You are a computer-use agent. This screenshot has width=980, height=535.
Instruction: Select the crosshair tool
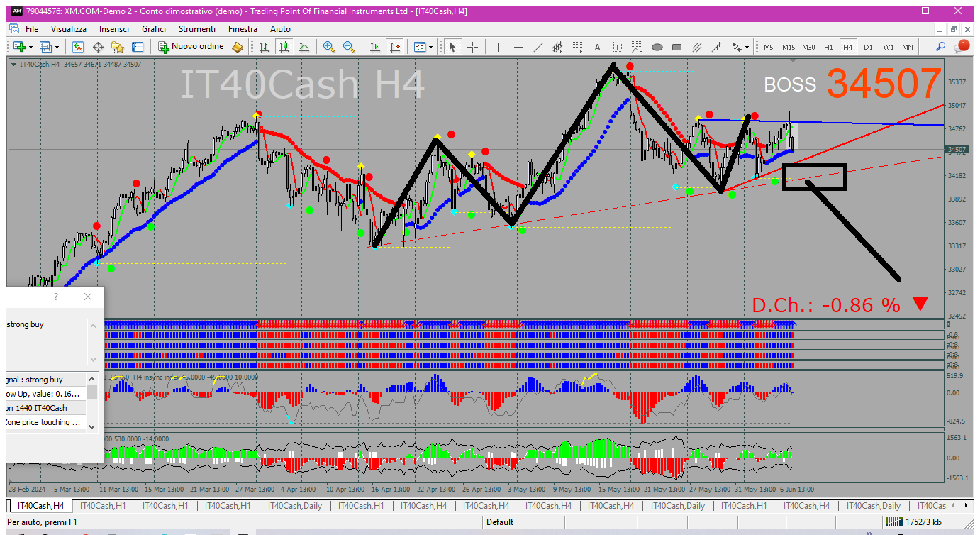[472, 47]
